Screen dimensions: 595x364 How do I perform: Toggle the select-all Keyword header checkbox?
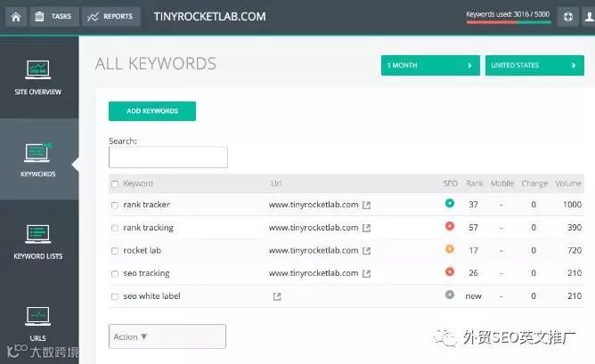click(115, 184)
